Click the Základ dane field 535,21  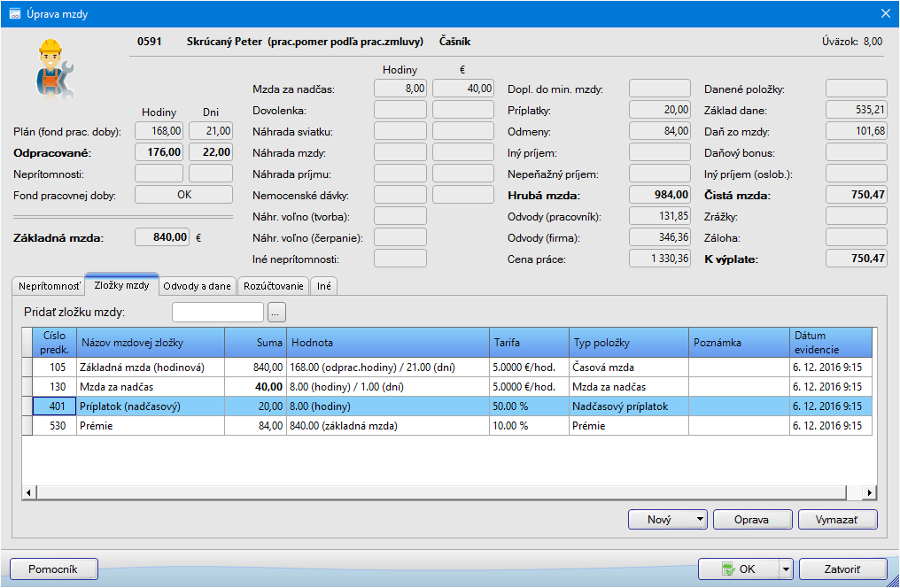857,110
